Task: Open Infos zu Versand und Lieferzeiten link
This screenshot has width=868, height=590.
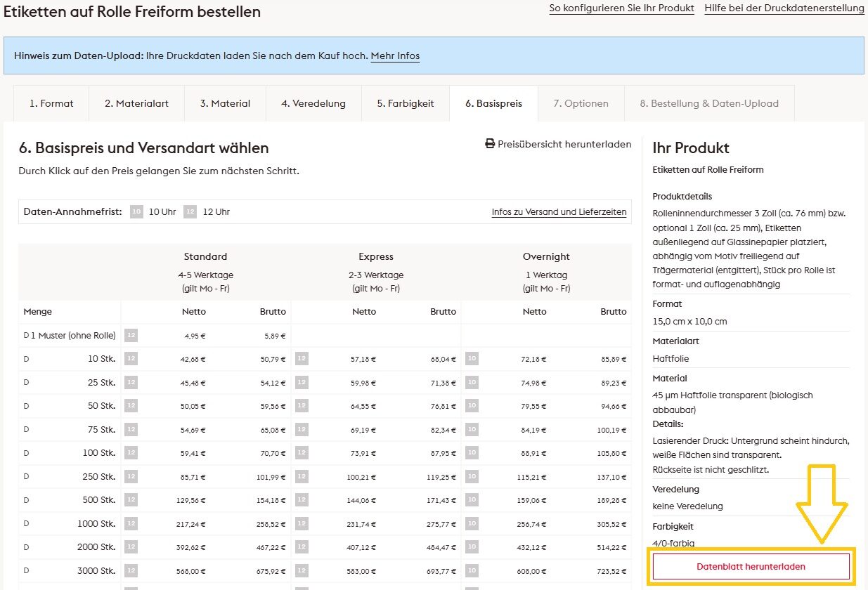Action: click(x=559, y=212)
